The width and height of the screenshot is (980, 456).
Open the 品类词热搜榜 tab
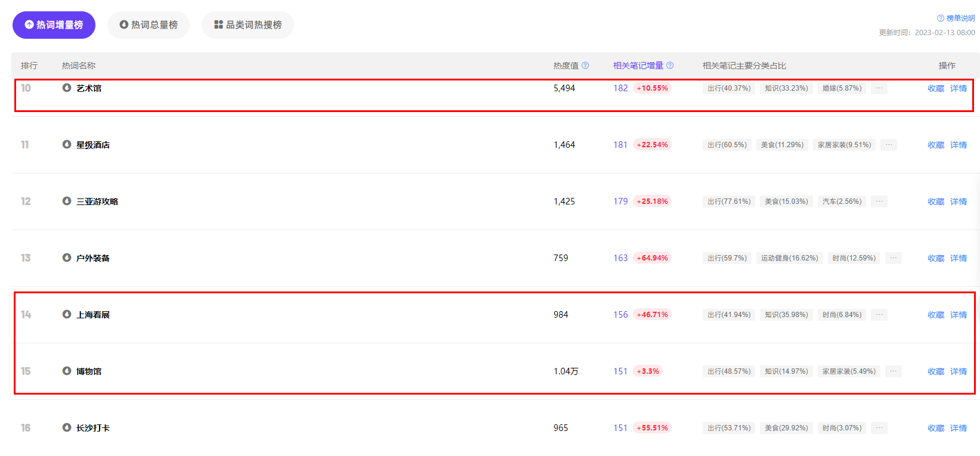point(248,25)
